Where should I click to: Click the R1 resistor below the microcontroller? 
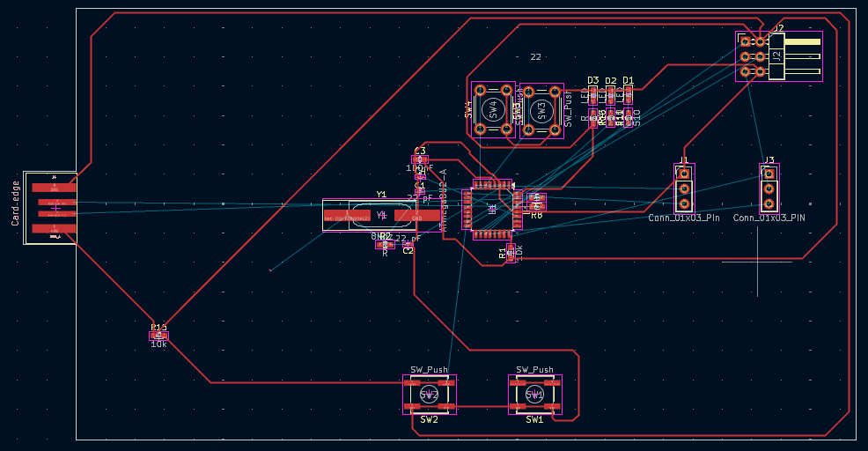[511, 254]
